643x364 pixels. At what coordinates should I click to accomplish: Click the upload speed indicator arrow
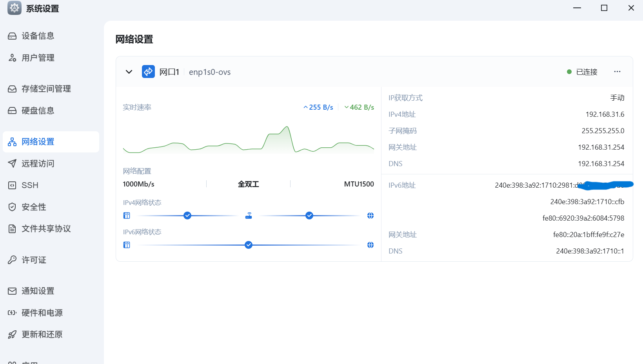pos(305,107)
